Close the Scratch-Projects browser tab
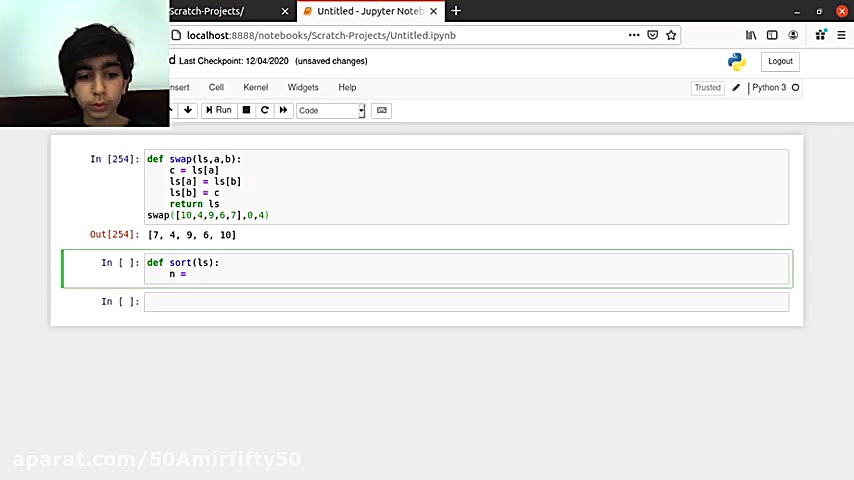 coord(285,11)
